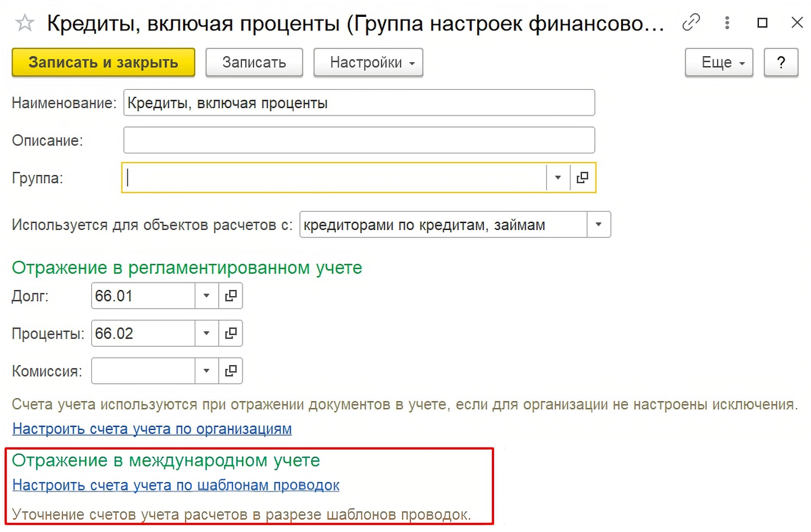The width and height of the screenshot is (811, 532).
Task: Open the Еще menu
Action: pos(718,62)
